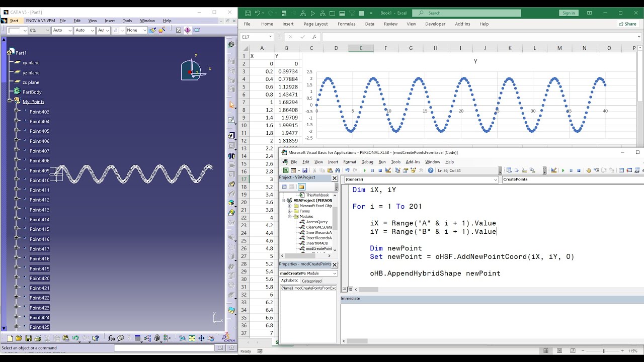Switch to Page Break view in Excel status bar
This screenshot has height=362, width=644.
[574, 351]
